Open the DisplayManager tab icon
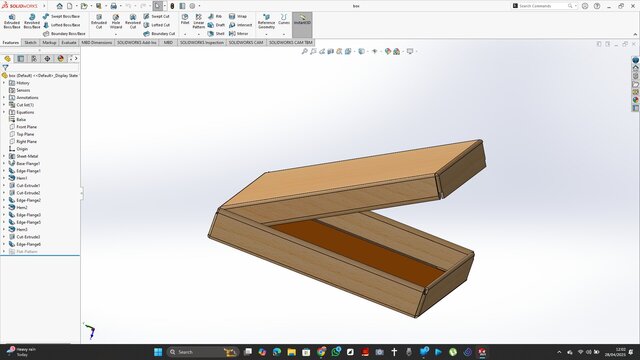The height and width of the screenshot is (360, 640). coord(61,59)
